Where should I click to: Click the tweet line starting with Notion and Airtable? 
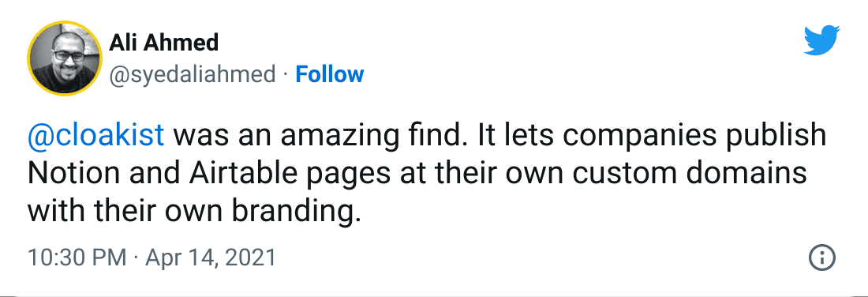pos(417,175)
